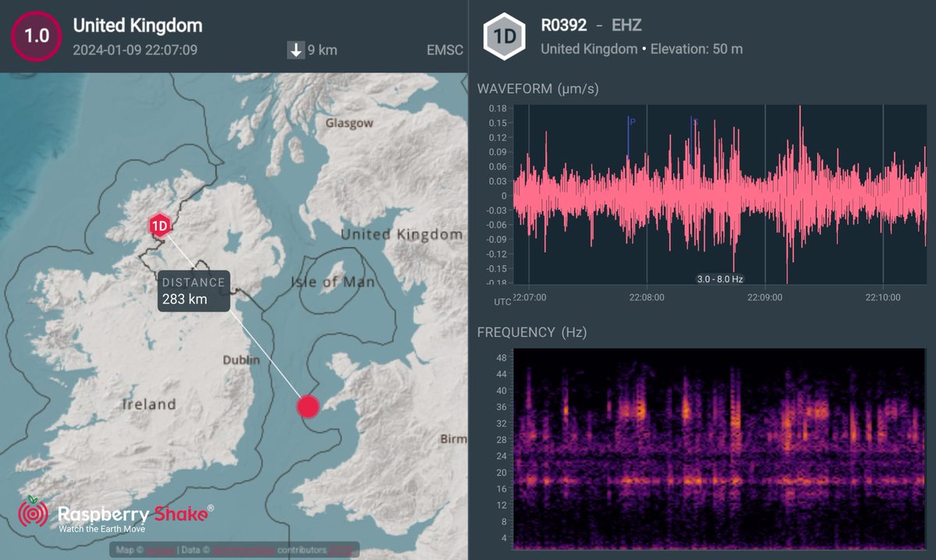The image size is (936, 560).
Task: Click the 22:08:00 time axis label
Action: click(647, 297)
